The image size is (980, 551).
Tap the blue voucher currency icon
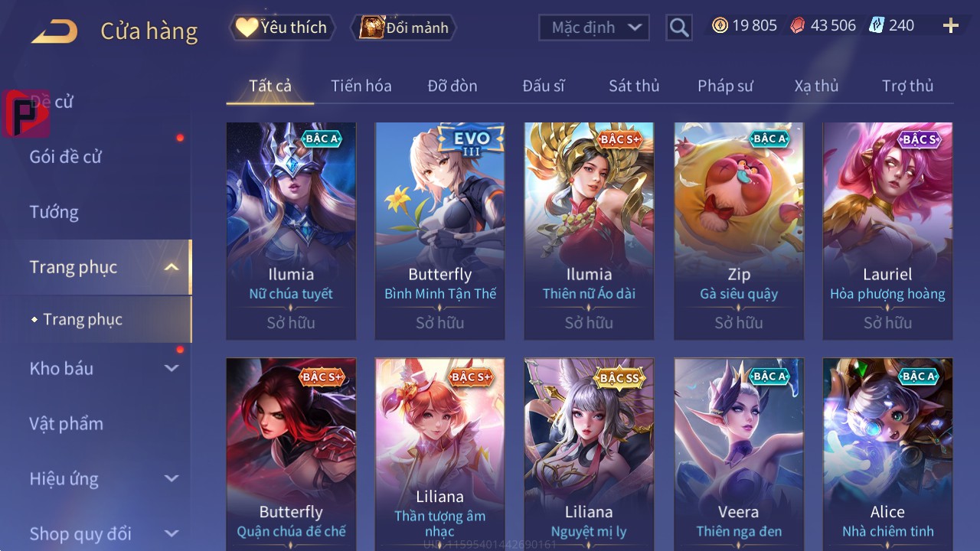(x=877, y=25)
